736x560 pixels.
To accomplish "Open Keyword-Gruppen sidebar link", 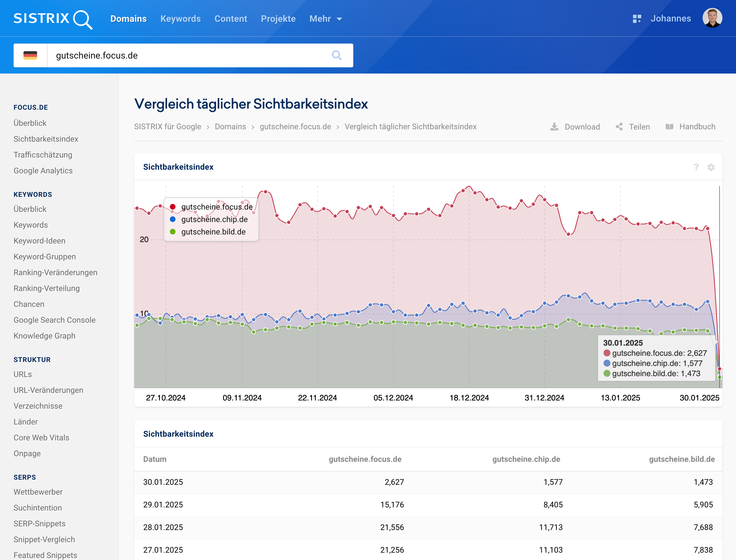I will click(45, 257).
